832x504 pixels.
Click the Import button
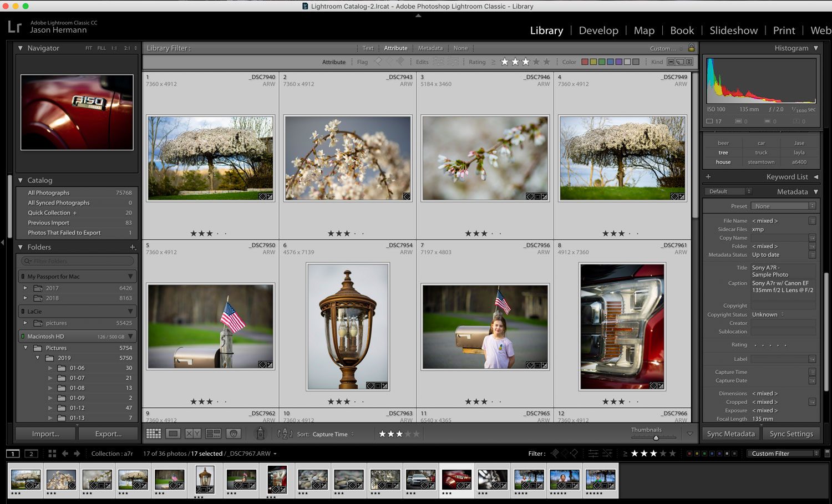(45, 433)
